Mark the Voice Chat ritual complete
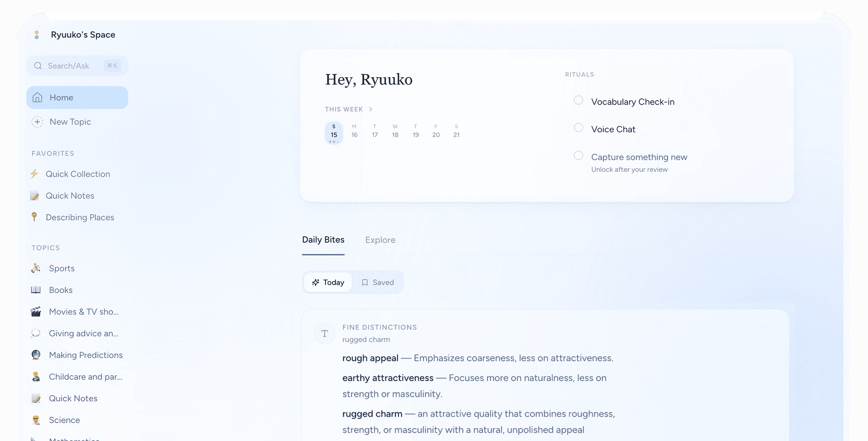This screenshot has height=441, width=868. click(578, 128)
